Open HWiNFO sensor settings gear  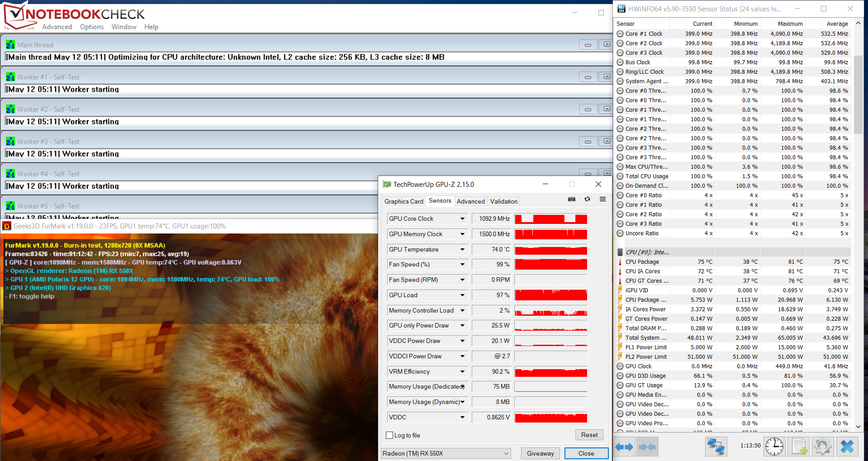pyautogui.click(x=823, y=447)
